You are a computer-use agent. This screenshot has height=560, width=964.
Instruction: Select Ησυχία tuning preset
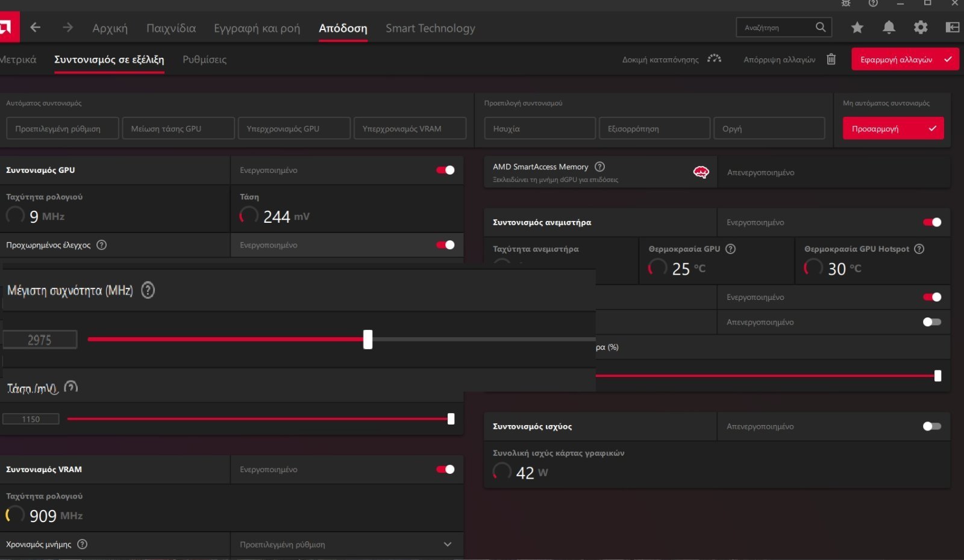[540, 128]
